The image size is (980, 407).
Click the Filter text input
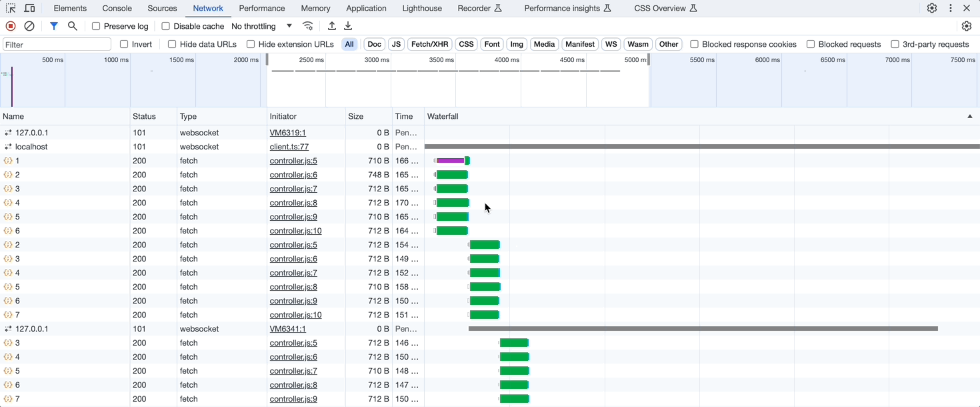(57, 44)
